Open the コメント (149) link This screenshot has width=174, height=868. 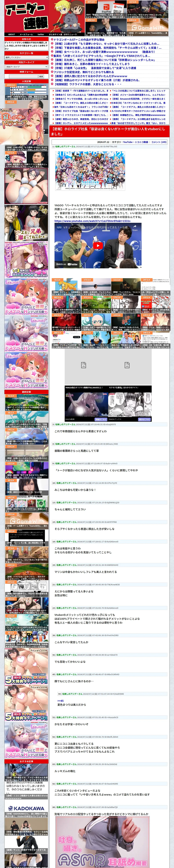pyautogui.click(x=159, y=142)
